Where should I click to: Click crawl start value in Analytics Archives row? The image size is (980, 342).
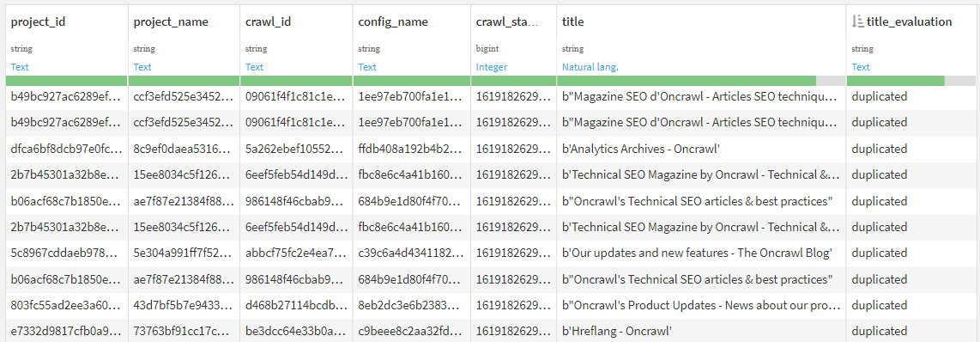[x=514, y=149]
